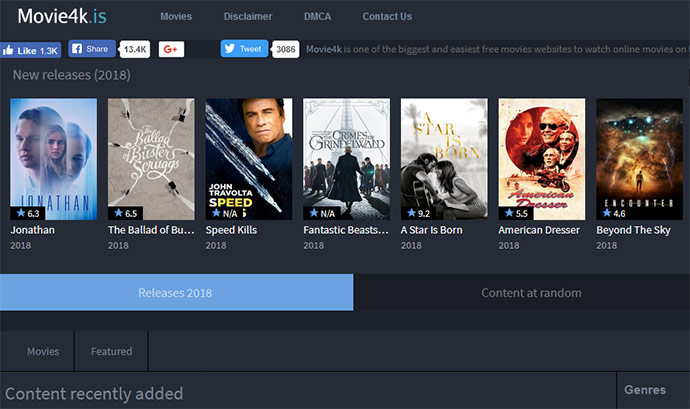Open the American Dresser poster
Viewport: 690px width, 409px height.
[x=542, y=159]
